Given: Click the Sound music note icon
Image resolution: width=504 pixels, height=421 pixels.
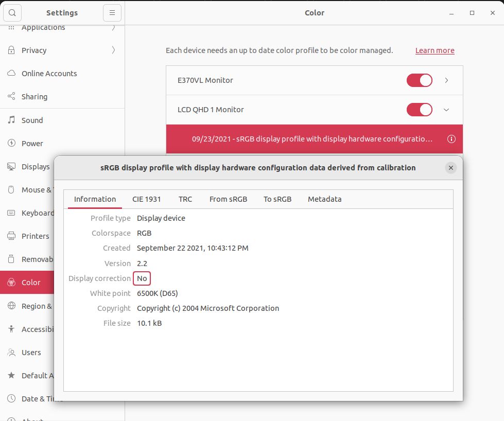Looking at the screenshot, I should (11, 120).
